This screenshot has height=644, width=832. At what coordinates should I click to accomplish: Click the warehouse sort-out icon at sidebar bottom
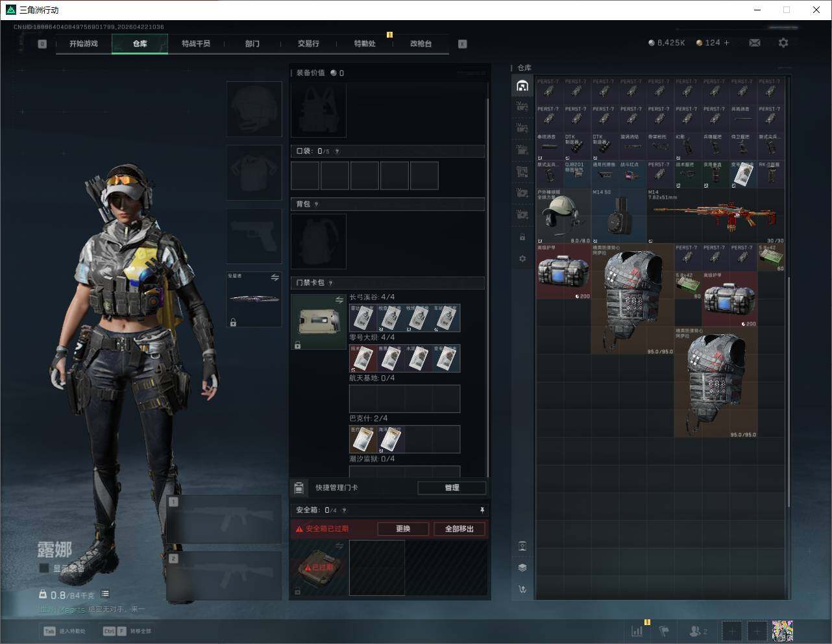522,589
